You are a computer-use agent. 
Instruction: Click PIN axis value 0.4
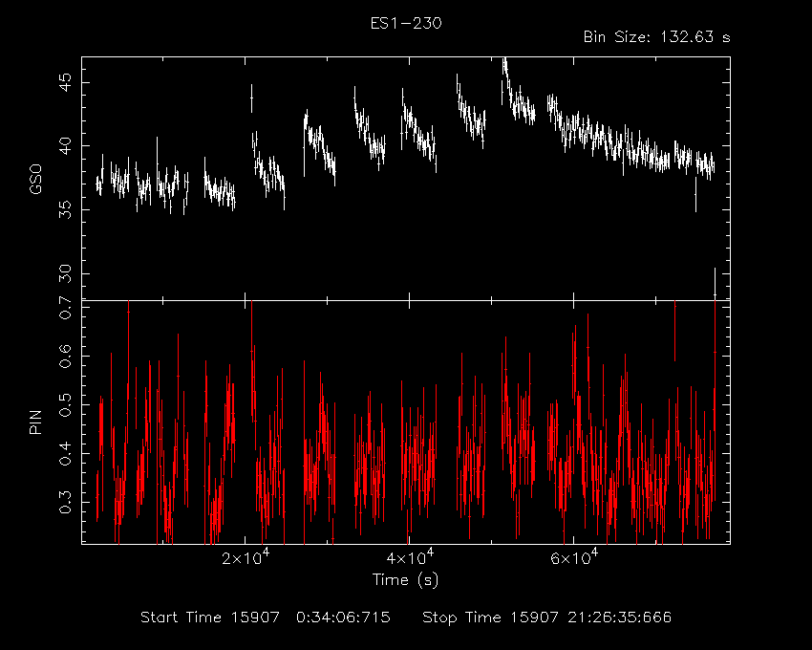point(65,453)
